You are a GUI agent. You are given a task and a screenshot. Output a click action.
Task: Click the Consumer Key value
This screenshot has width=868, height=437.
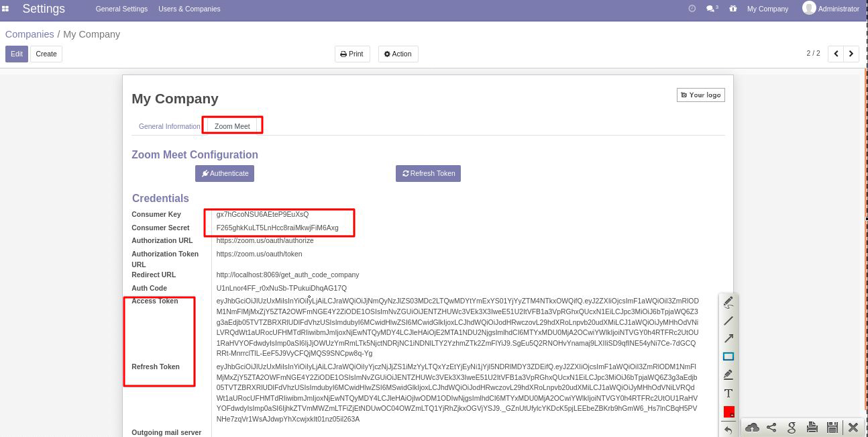tap(262, 214)
